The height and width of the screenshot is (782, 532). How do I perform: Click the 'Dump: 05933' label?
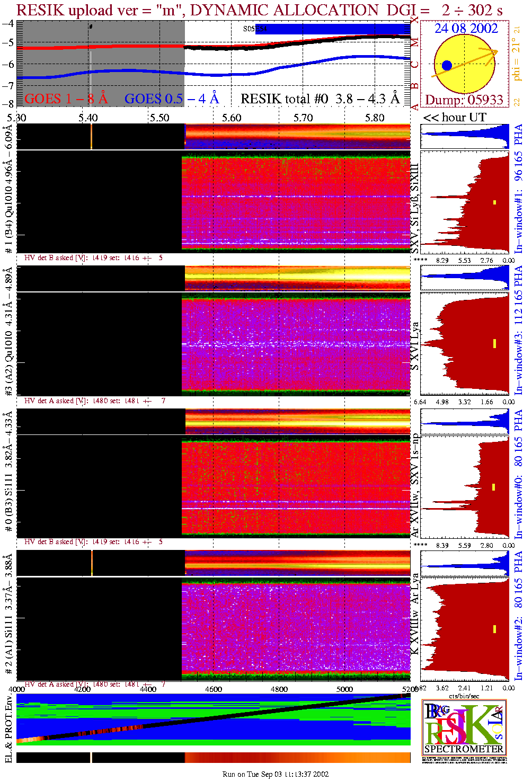click(464, 100)
